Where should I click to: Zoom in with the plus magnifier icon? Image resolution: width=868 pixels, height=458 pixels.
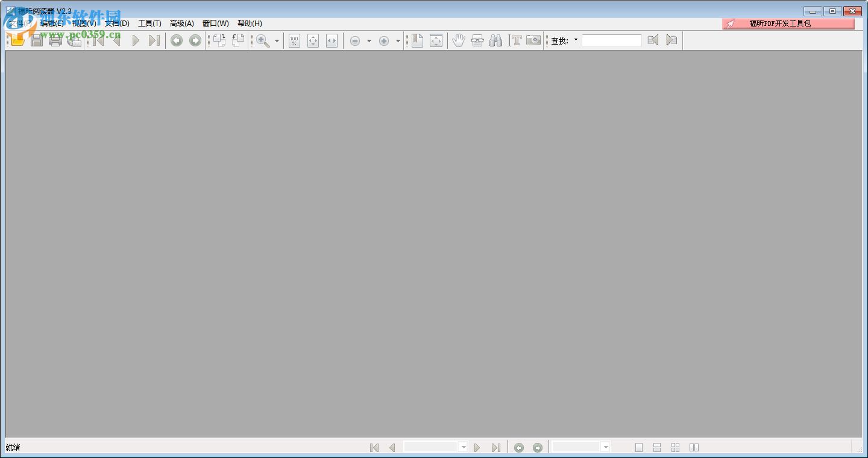click(x=384, y=40)
